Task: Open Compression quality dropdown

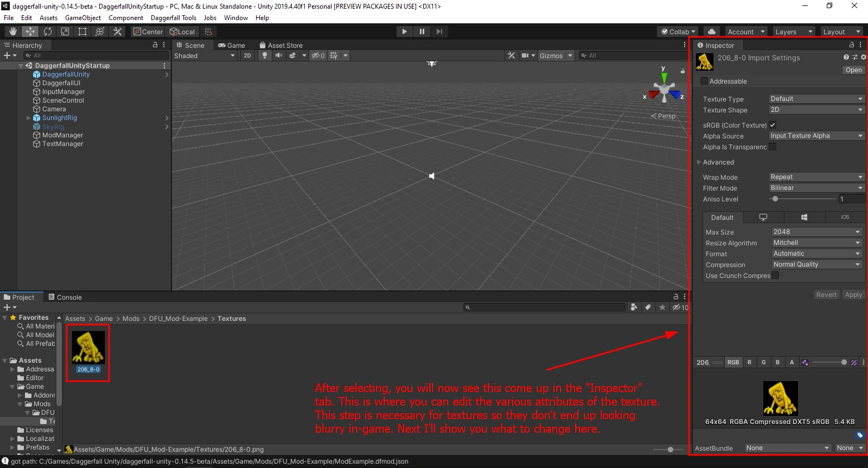Action: [x=817, y=264]
